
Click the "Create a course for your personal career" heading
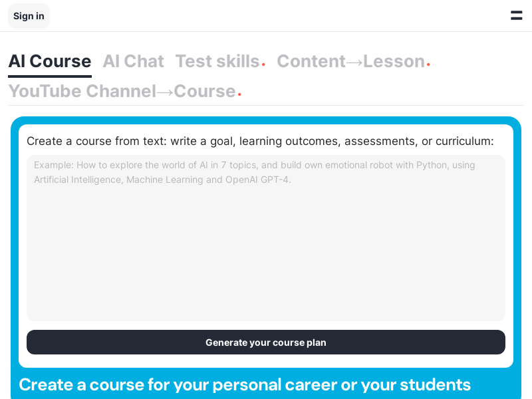point(245,384)
